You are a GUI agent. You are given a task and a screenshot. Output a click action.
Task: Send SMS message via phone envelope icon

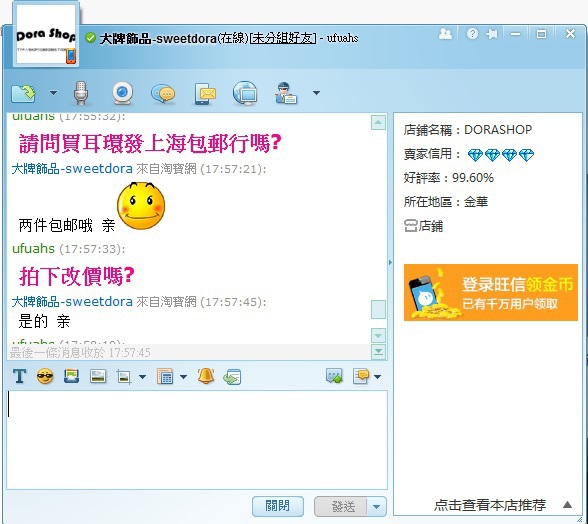point(204,93)
